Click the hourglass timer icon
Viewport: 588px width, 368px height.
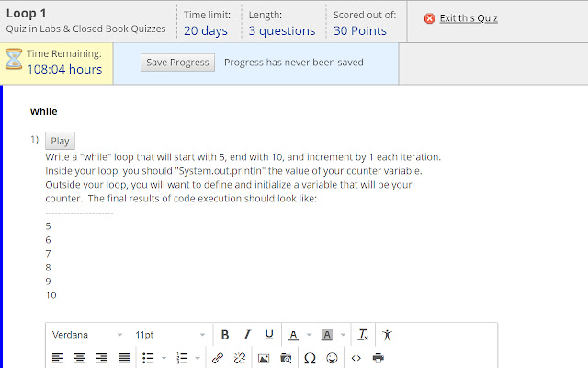[x=14, y=59]
